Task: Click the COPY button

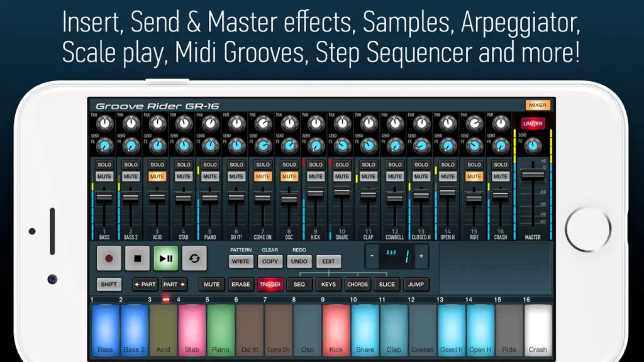Action: coord(270,261)
